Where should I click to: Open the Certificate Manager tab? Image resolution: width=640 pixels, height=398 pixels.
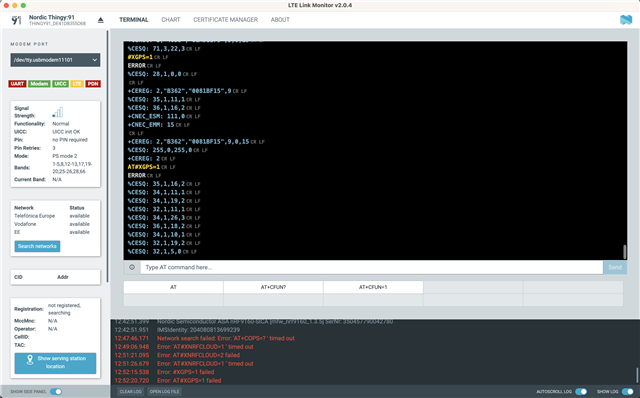click(x=226, y=20)
